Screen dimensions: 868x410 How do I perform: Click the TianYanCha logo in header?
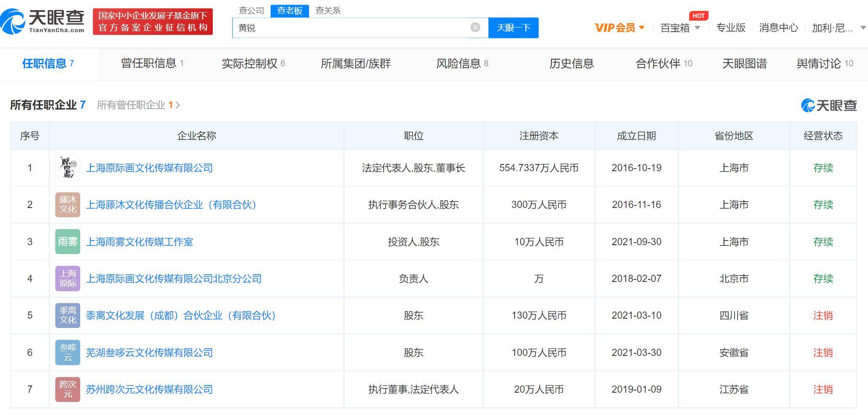tap(42, 22)
